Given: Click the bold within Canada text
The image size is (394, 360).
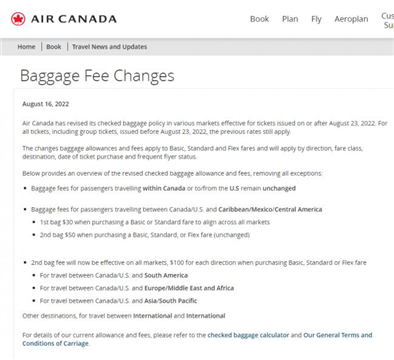Looking at the screenshot, I should [164, 188].
